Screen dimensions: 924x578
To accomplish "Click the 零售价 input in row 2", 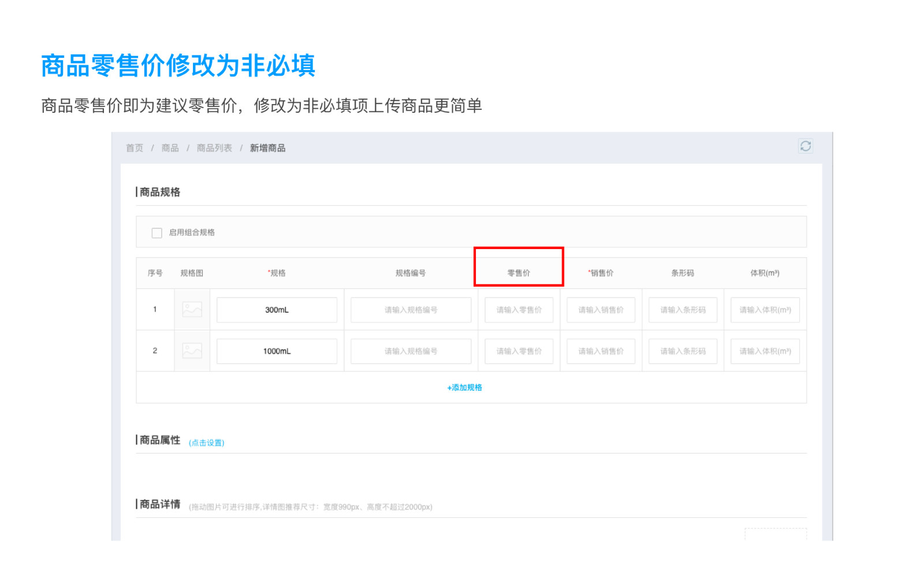I will [519, 351].
